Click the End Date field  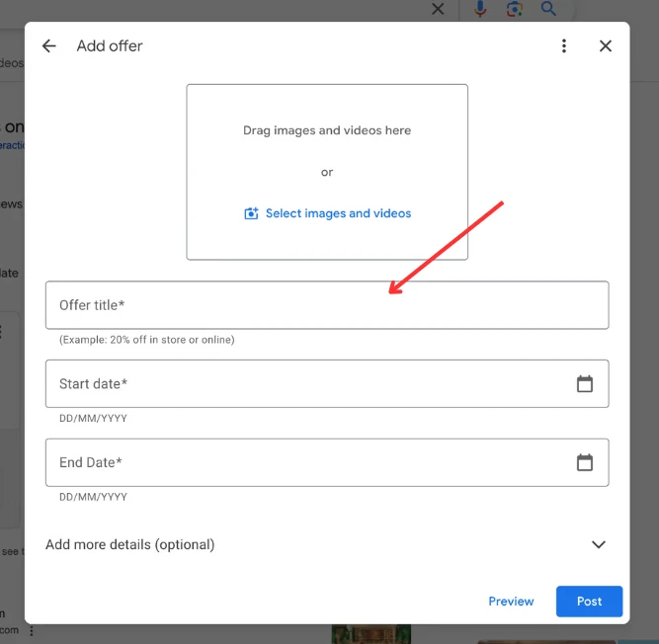click(x=327, y=462)
